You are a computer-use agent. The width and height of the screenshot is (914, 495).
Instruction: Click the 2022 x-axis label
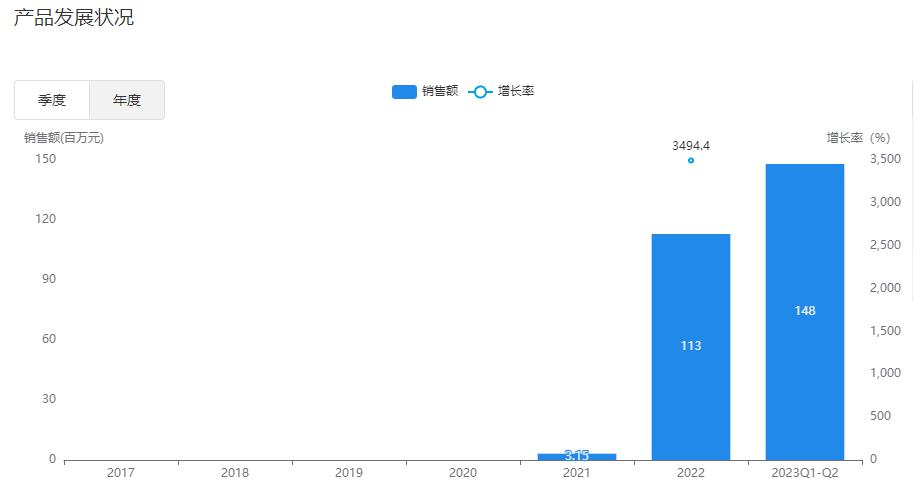click(x=691, y=473)
